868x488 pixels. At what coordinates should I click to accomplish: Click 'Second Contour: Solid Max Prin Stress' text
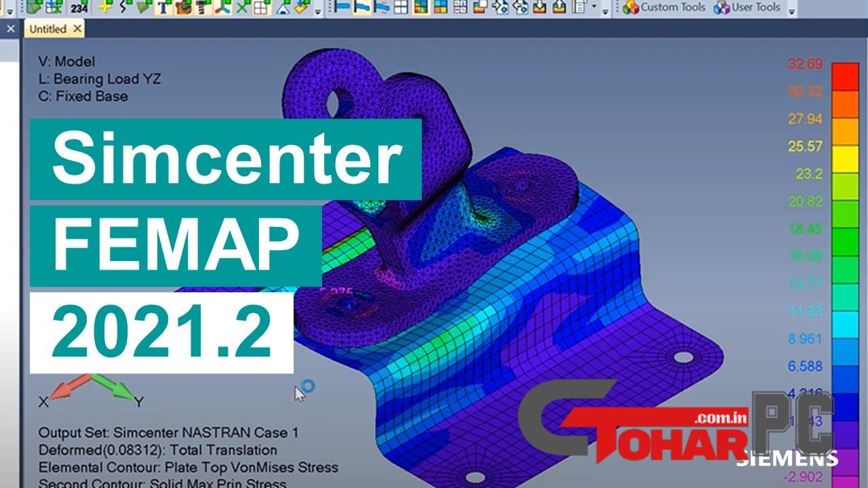(x=162, y=483)
